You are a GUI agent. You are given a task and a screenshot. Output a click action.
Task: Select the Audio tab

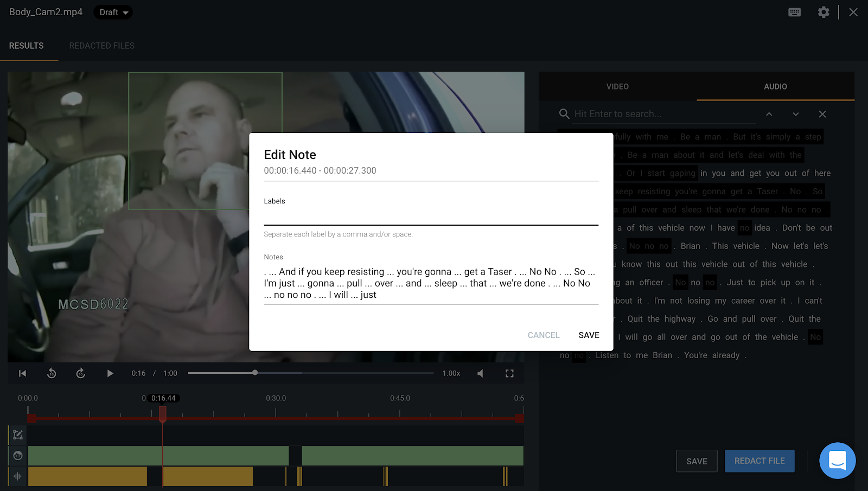click(x=775, y=86)
